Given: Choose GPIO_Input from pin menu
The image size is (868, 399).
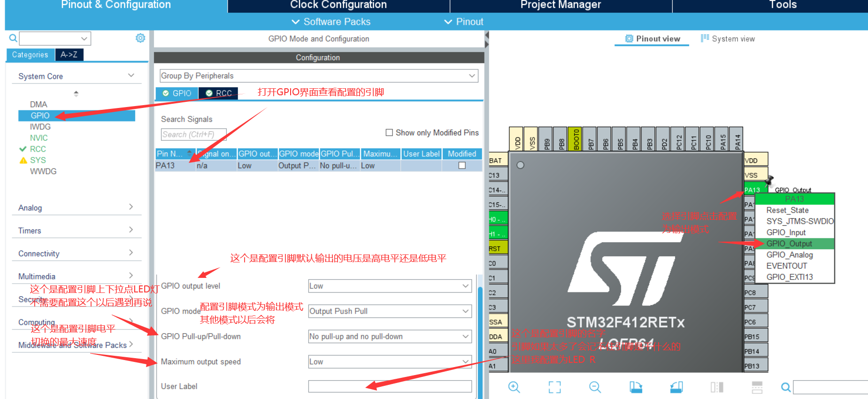Looking at the screenshot, I should (x=786, y=232).
